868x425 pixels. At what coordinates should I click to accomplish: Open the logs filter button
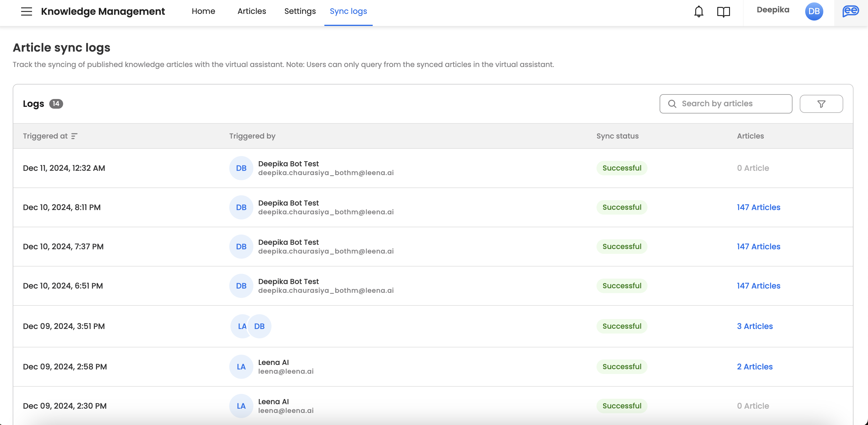(x=821, y=104)
